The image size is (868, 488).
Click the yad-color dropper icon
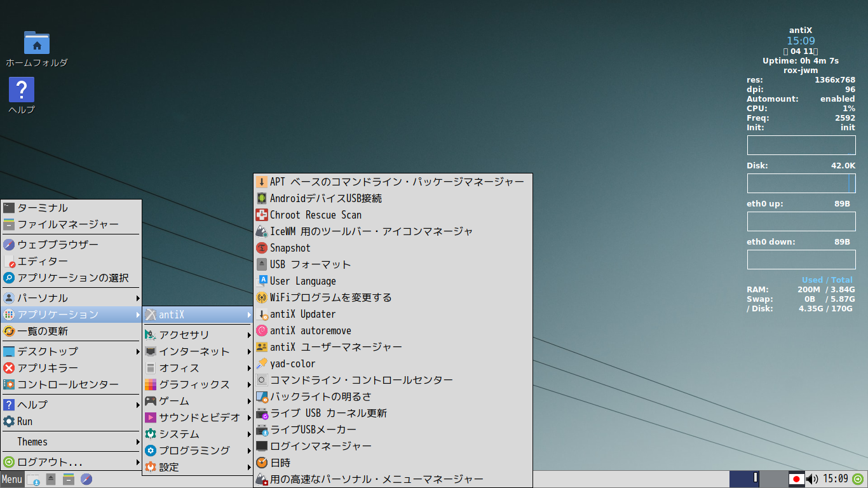click(262, 363)
